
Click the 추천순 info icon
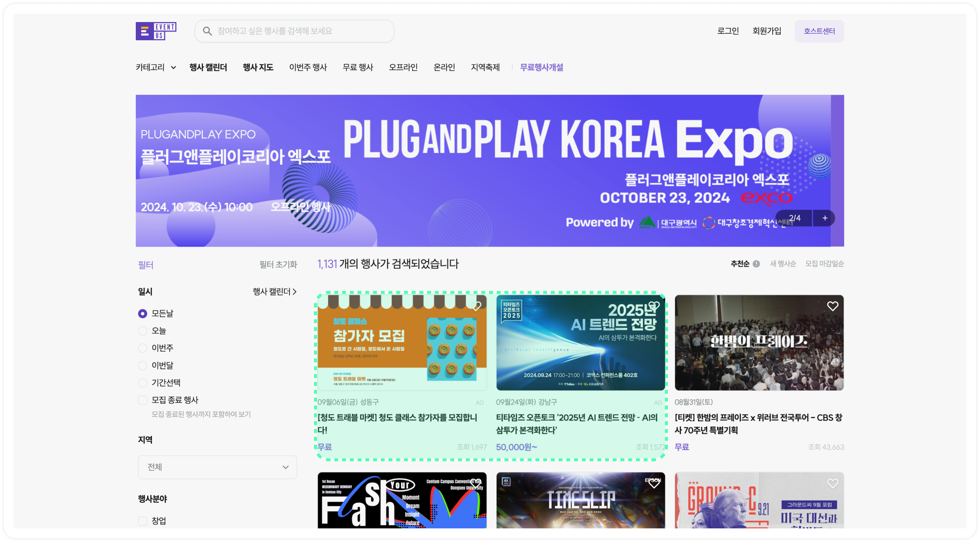click(756, 264)
